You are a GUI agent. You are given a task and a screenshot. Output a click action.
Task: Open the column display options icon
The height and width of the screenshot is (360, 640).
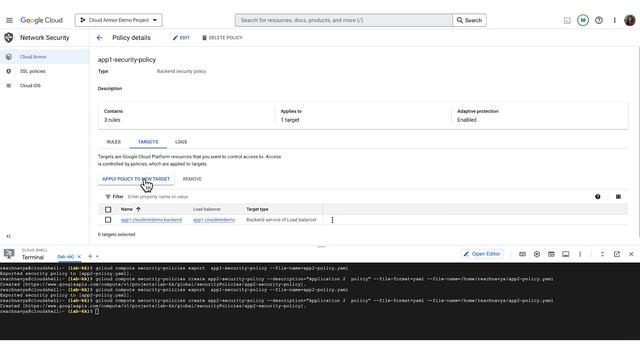(x=618, y=197)
